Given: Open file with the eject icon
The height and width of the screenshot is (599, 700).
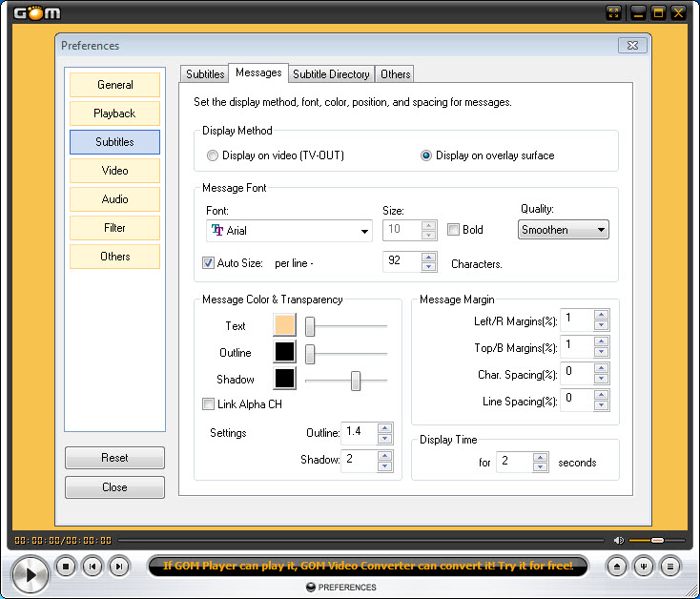Looking at the screenshot, I should (x=617, y=567).
